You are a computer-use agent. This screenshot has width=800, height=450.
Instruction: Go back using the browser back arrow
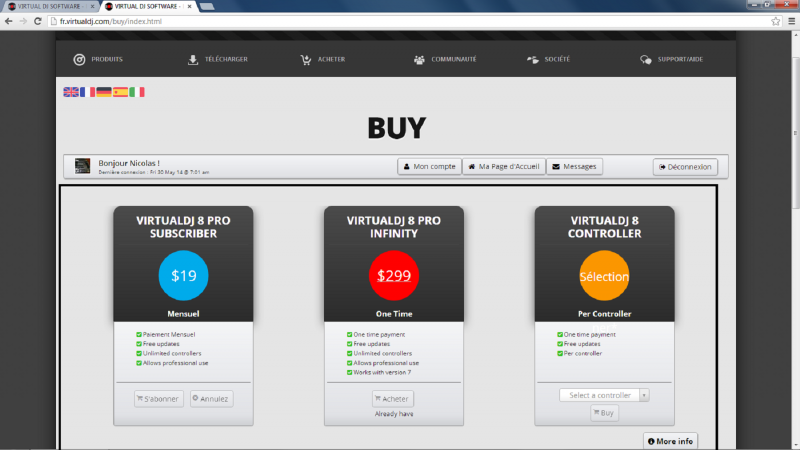pyautogui.click(x=9, y=21)
